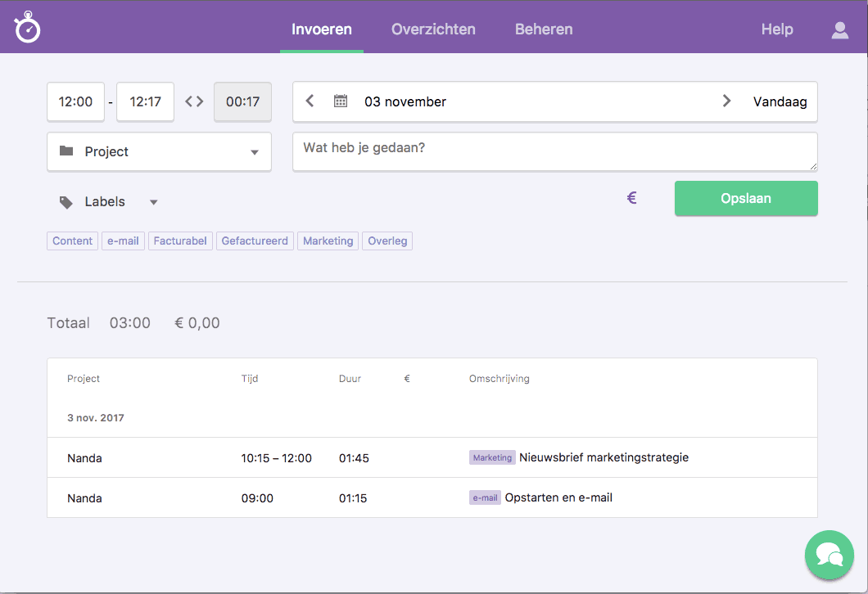The image size is (868, 594).
Task: Click the e-mail tag in the Opstarten row
Action: [x=486, y=497]
